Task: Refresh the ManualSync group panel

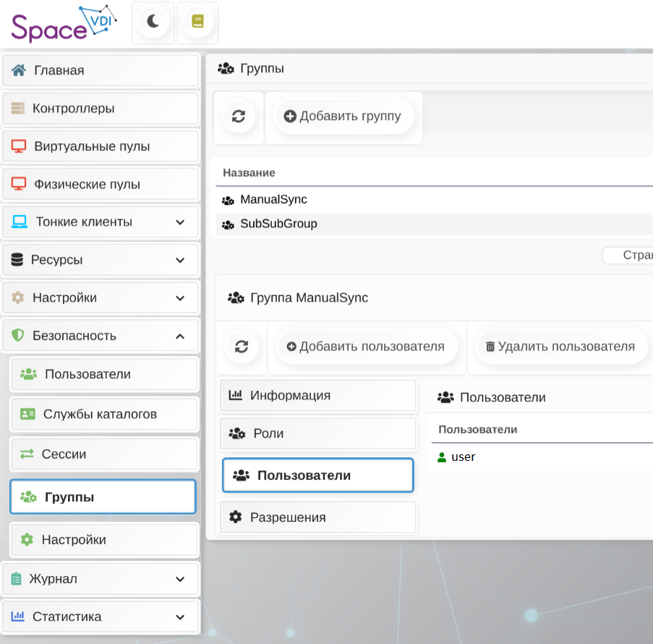Action: click(242, 347)
